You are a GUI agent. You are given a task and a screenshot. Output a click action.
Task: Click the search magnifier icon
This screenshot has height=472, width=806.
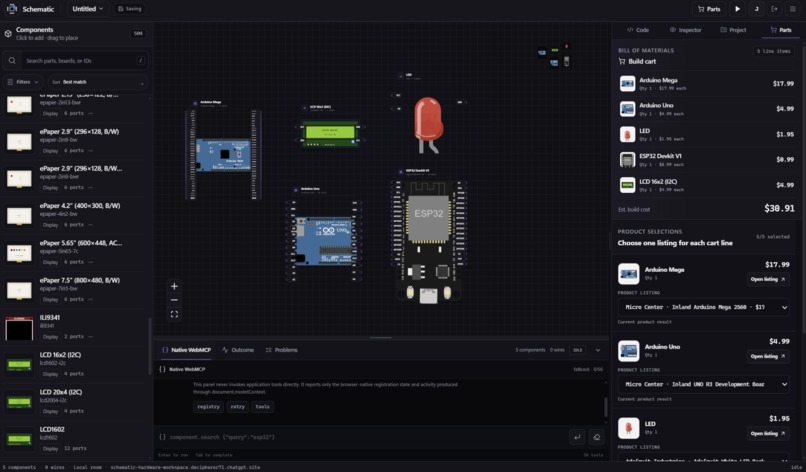[12, 61]
